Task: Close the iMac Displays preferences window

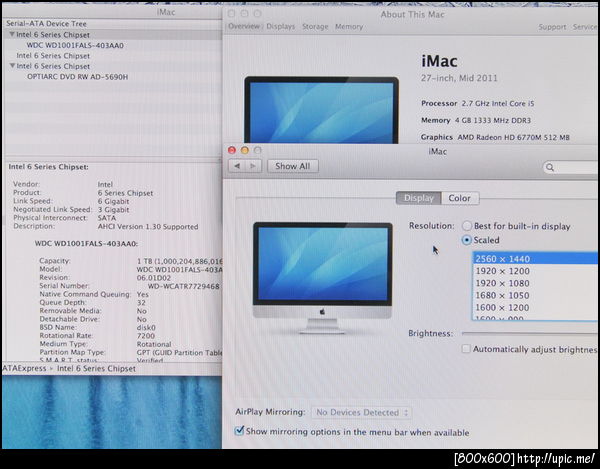Action: [232, 150]
